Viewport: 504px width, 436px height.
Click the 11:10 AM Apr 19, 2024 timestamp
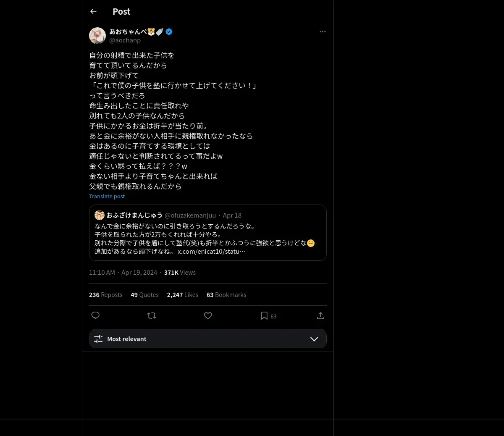123,273
